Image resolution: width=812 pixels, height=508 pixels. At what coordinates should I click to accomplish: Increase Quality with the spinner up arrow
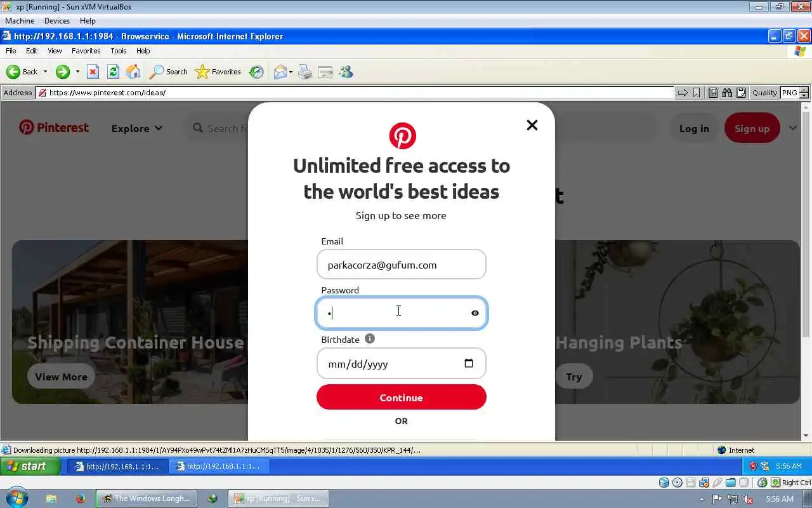804,90
